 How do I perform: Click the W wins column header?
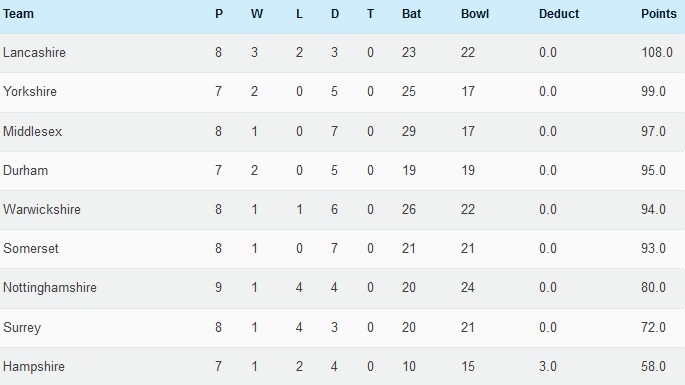pos(256,14)
